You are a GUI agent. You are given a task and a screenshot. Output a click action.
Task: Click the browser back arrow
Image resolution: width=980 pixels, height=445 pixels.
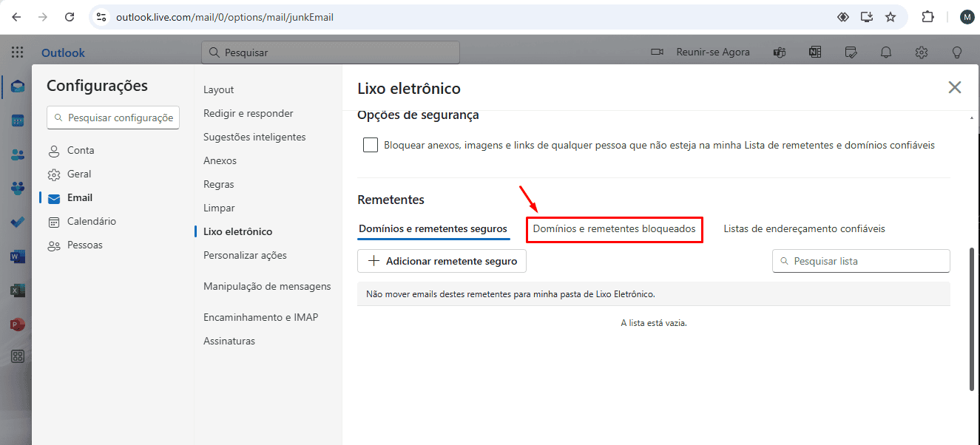click(x=16, y=16)
